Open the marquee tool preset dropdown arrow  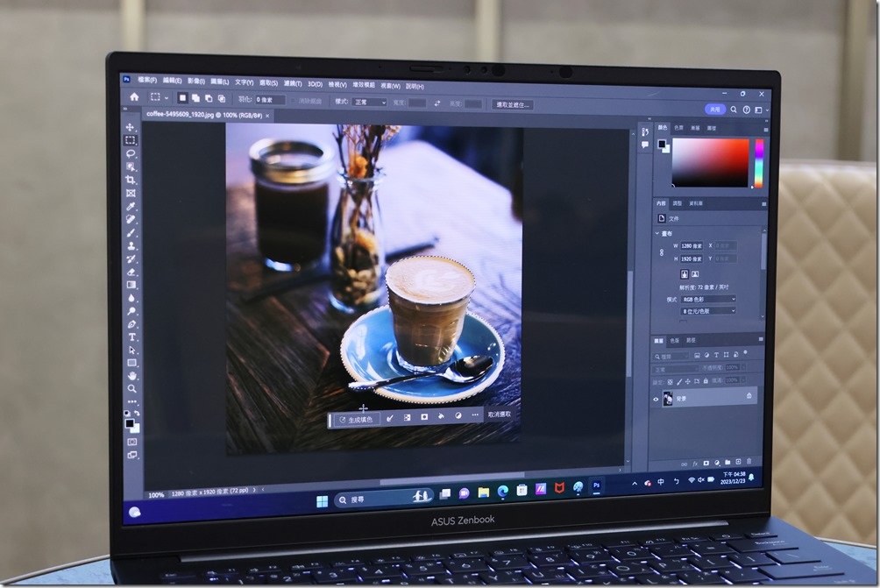[167, 98]
